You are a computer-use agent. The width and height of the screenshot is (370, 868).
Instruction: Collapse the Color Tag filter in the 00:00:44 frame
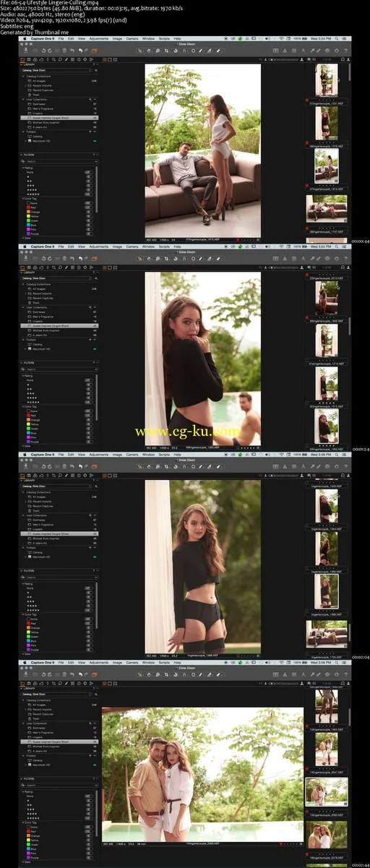pos(23,199)
